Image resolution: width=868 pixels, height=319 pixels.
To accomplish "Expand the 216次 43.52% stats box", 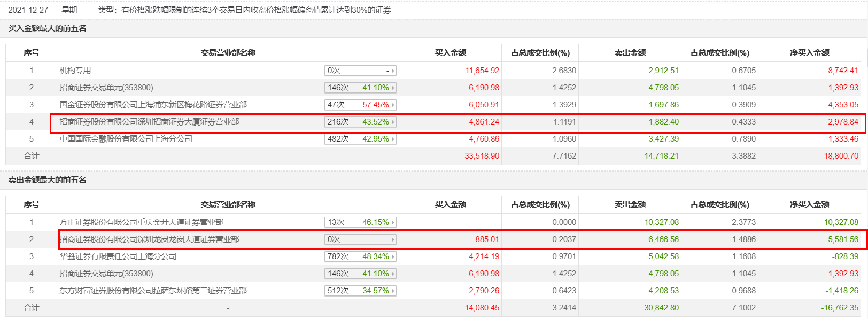I will pyautogui.click(x=360, y=122).
